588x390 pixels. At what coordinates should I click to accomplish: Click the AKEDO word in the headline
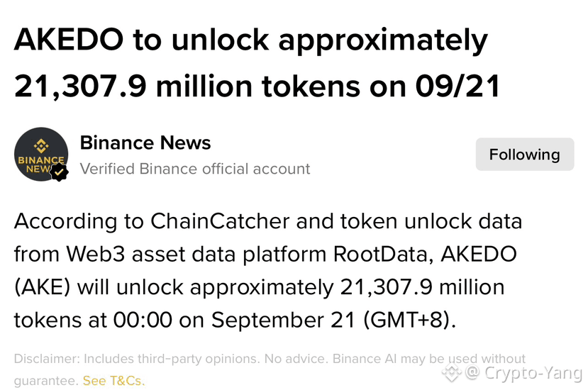pos(69,40)
